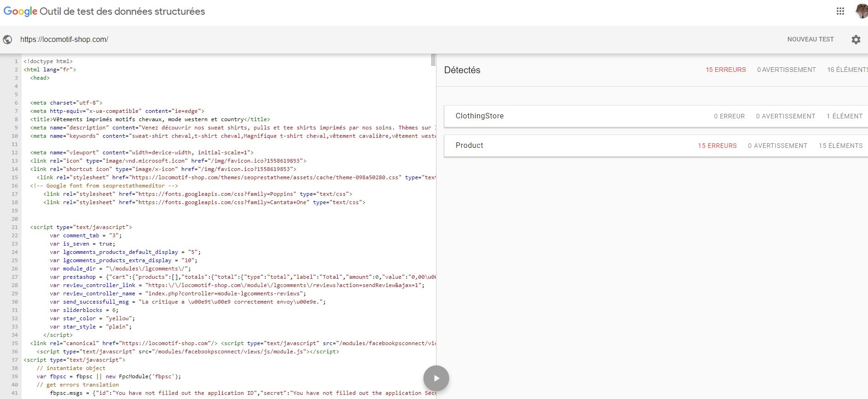
Task: Click 0 AVERTISSEMENT in the Product row
Action: [x=778, y=146]
